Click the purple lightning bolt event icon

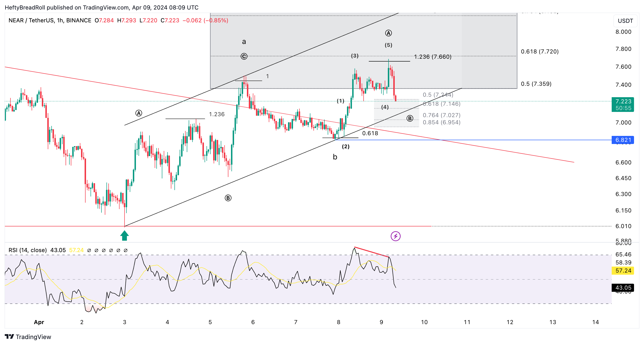[x=395, y=236]
